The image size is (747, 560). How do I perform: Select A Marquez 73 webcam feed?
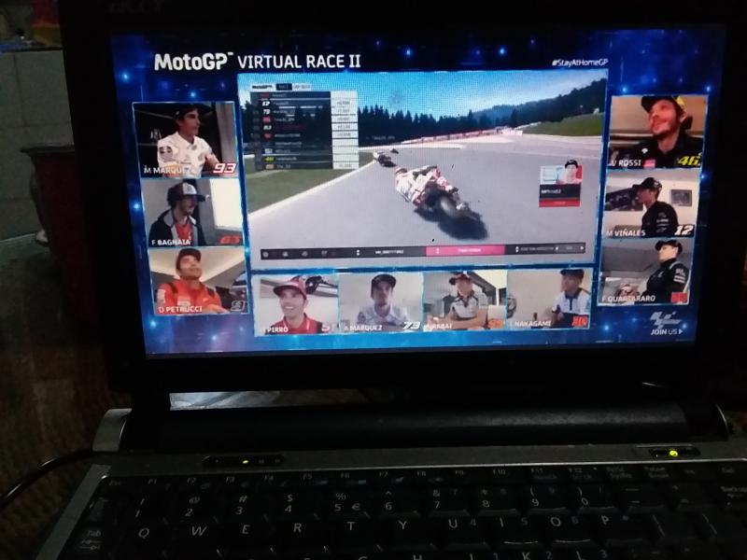point(381,302)
